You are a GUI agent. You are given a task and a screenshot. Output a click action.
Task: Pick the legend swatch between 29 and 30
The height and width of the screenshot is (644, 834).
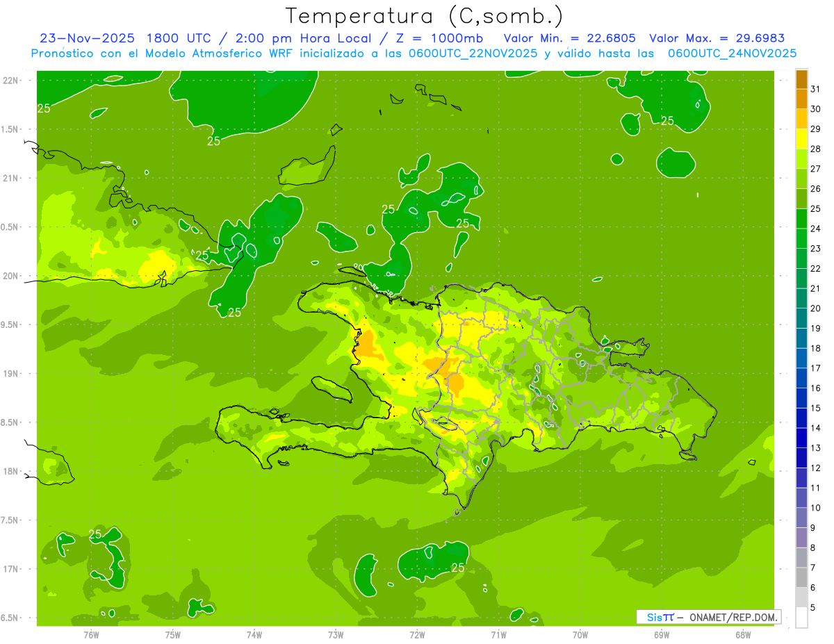(801, 119)
